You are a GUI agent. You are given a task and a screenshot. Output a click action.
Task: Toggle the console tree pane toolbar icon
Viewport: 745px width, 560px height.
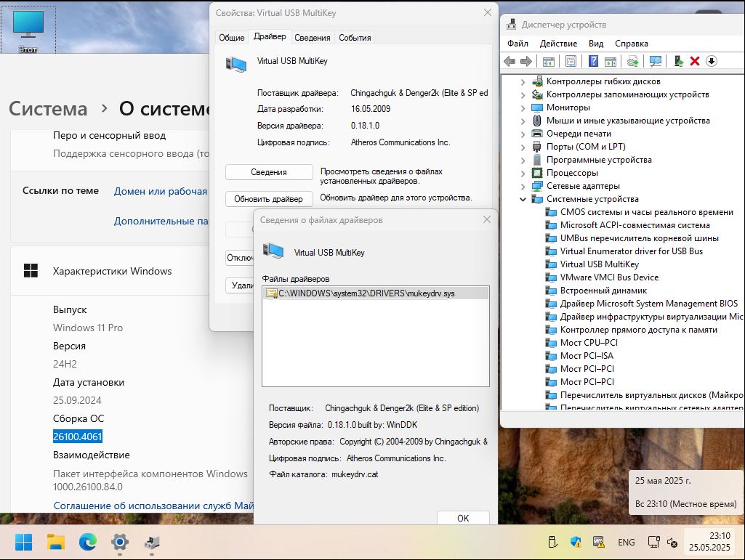tap(548, 61)
